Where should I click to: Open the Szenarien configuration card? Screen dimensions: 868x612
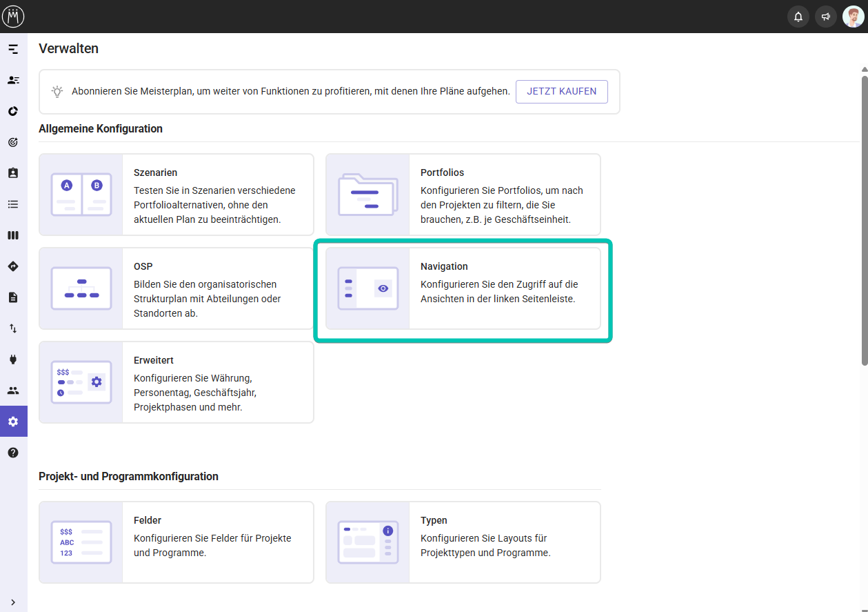pyautogui.click(x=176, y=195)
